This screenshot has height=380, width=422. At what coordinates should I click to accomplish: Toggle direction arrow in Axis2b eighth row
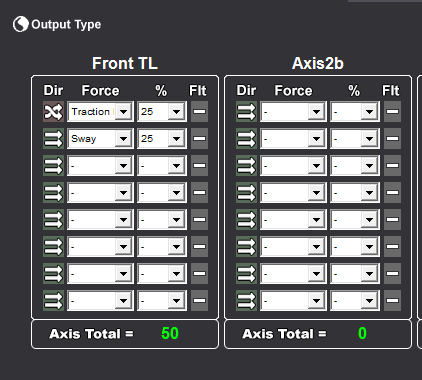pos(246,301)
